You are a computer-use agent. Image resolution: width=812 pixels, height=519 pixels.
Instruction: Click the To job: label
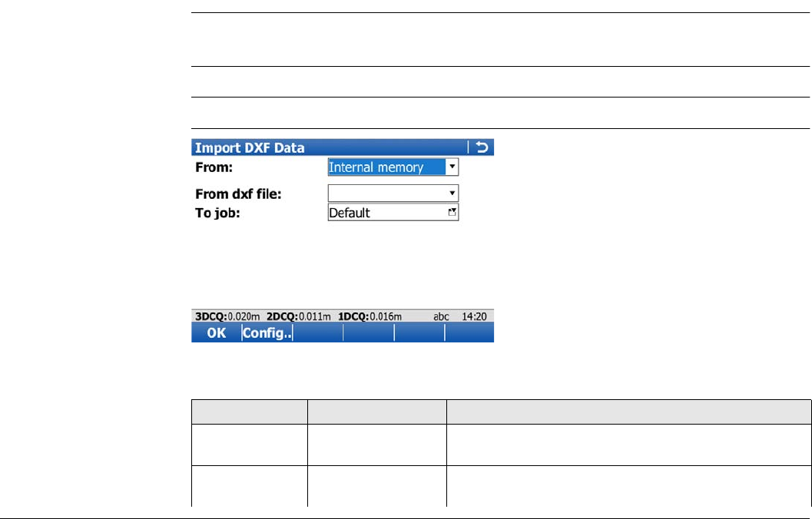point(217,213)
